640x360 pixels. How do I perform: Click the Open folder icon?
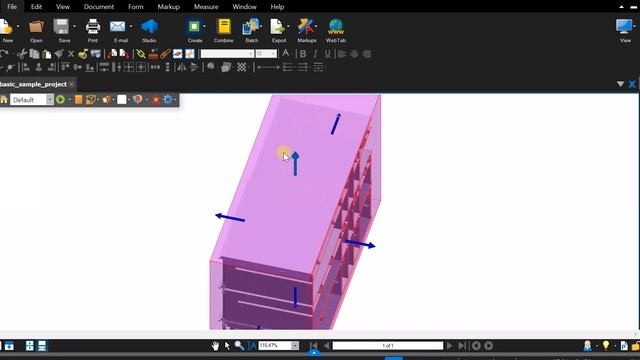click(36, 27)
